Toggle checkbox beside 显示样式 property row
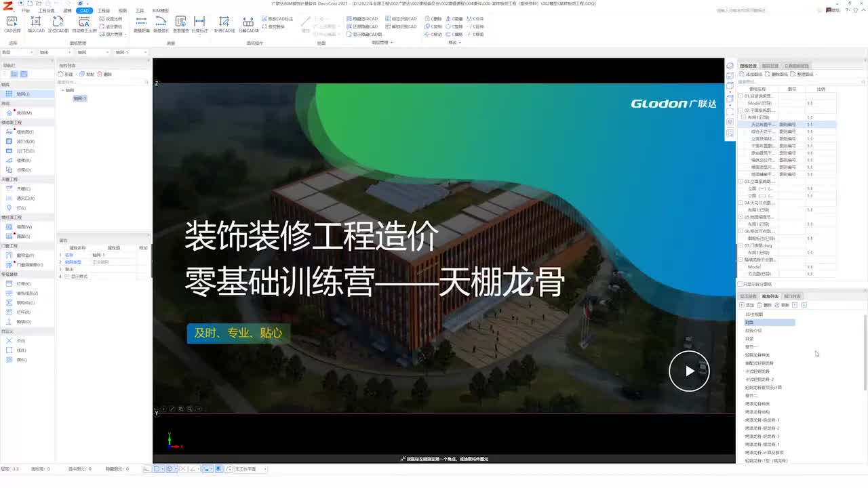The image size is (868, 488). [x=66, y=277]
